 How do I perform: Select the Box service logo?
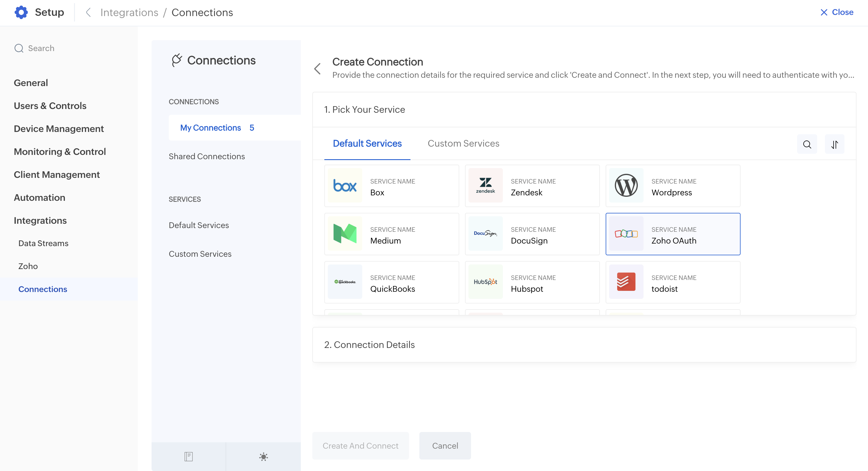click(x=345, y=186)
